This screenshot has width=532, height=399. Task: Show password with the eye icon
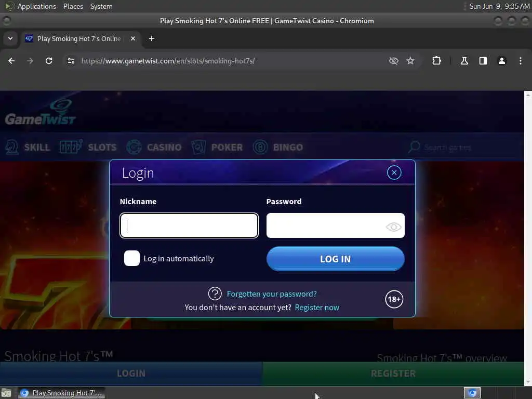[393, 227]
